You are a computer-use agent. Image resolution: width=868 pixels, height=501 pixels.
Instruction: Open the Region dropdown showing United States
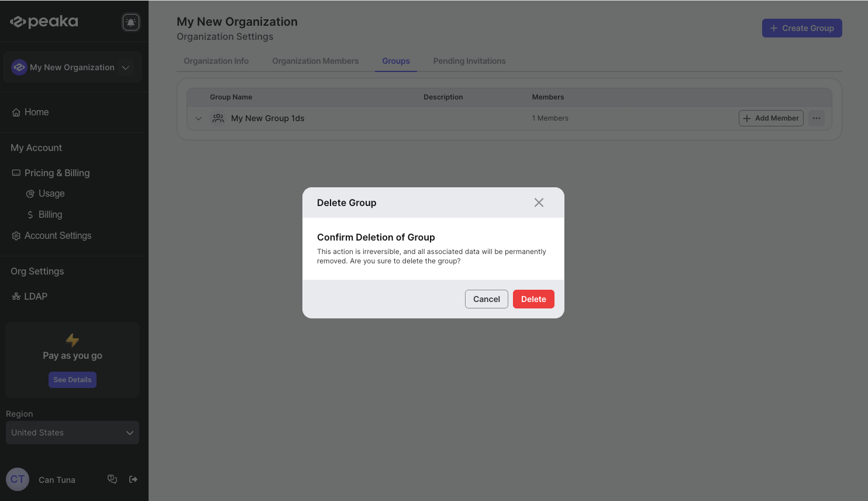point(72,433)
